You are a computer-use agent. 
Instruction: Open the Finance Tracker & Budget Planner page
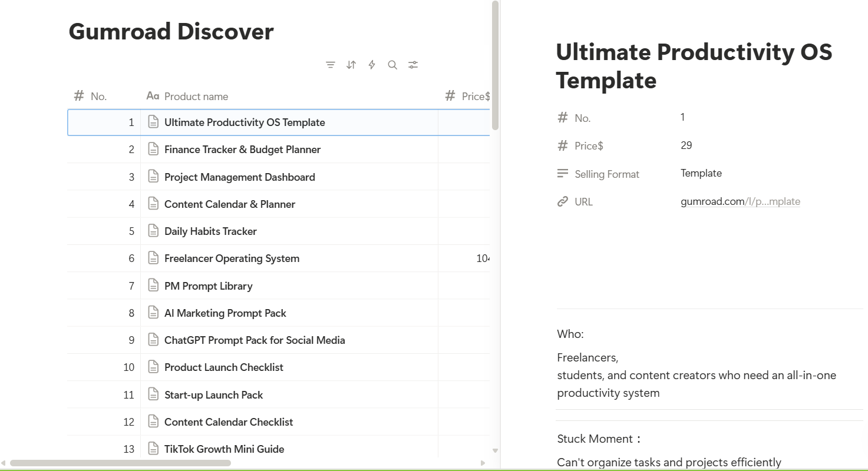[242, 149]
